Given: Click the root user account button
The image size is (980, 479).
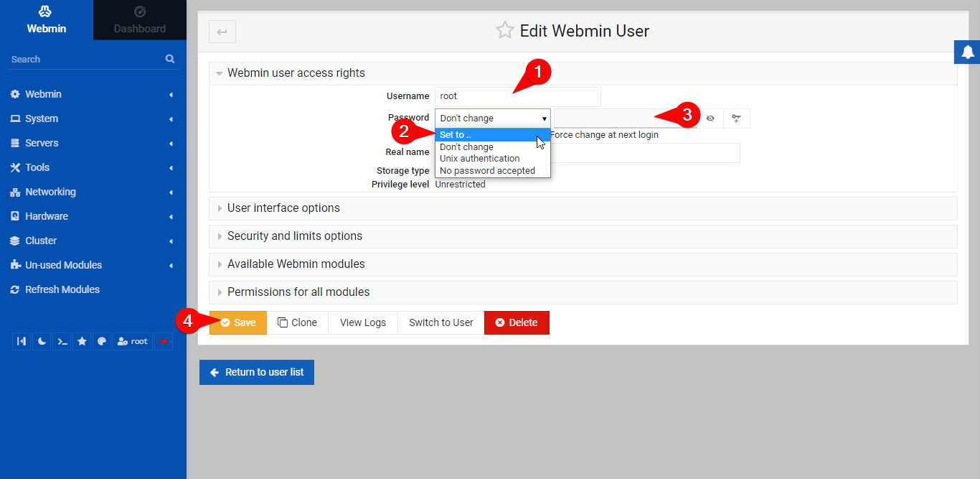Looking at the screenshot, I should [133, 341].
